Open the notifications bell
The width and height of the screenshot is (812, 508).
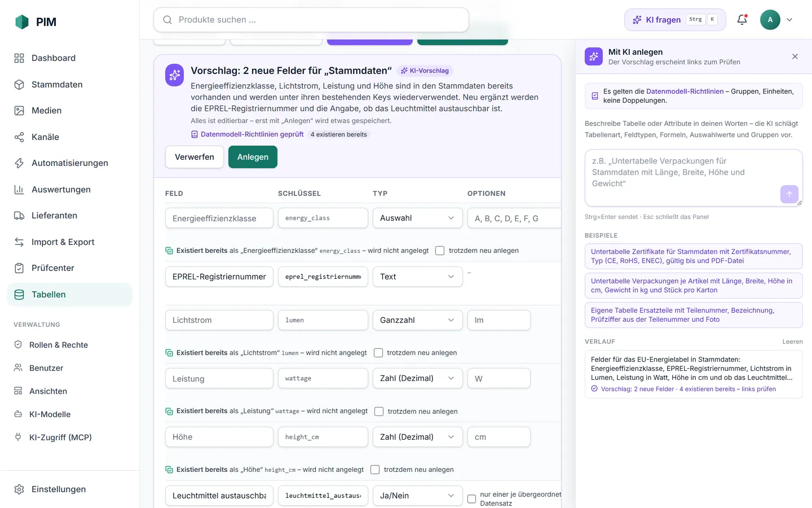[742, 20]
